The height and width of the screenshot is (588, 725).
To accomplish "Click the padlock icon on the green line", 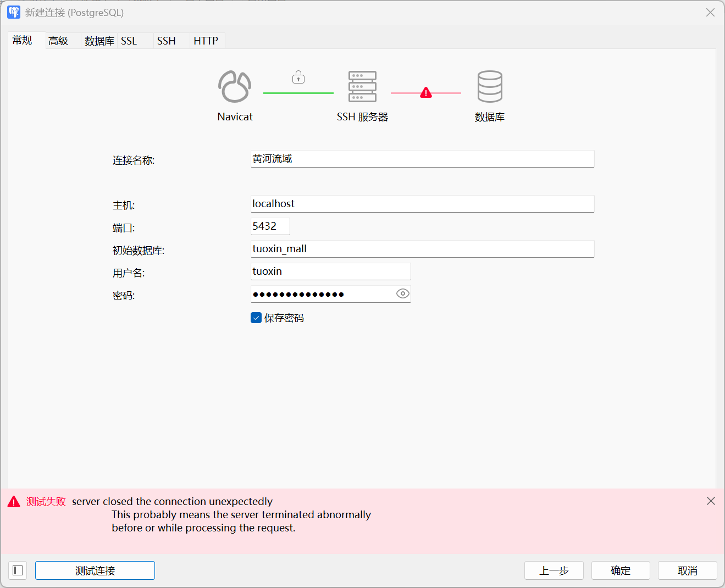I will pyautogui.click(x=298, y=77).
